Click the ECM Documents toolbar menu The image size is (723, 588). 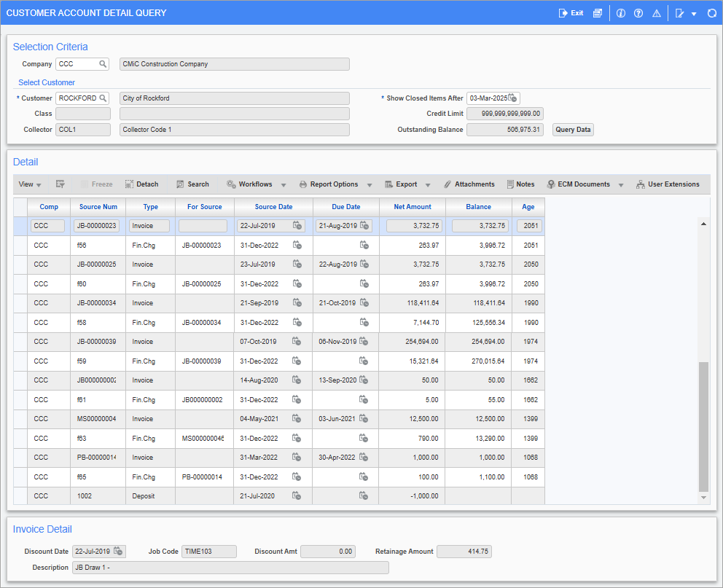(x=583, y=184)
